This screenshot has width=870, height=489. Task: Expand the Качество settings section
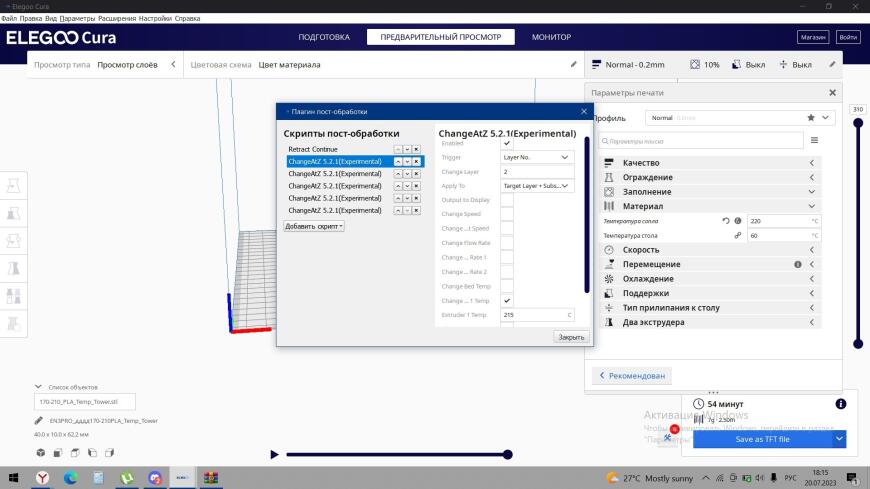pos(711,163)
